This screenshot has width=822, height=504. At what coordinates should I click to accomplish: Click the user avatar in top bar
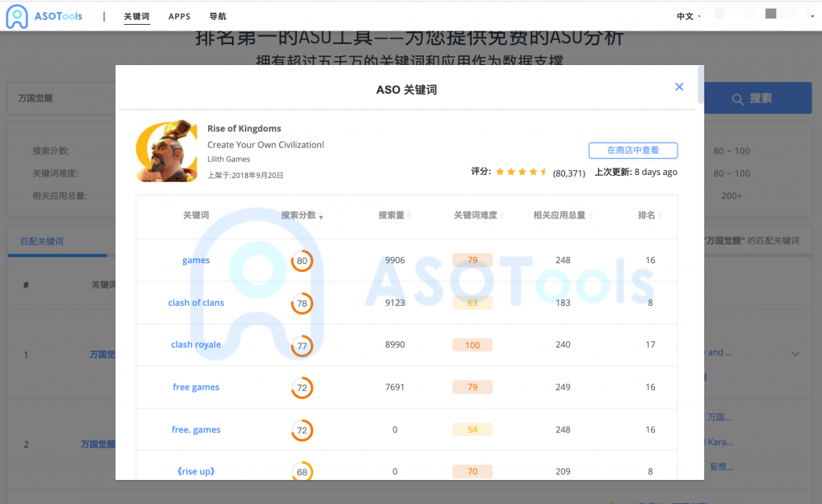(771, 14)
